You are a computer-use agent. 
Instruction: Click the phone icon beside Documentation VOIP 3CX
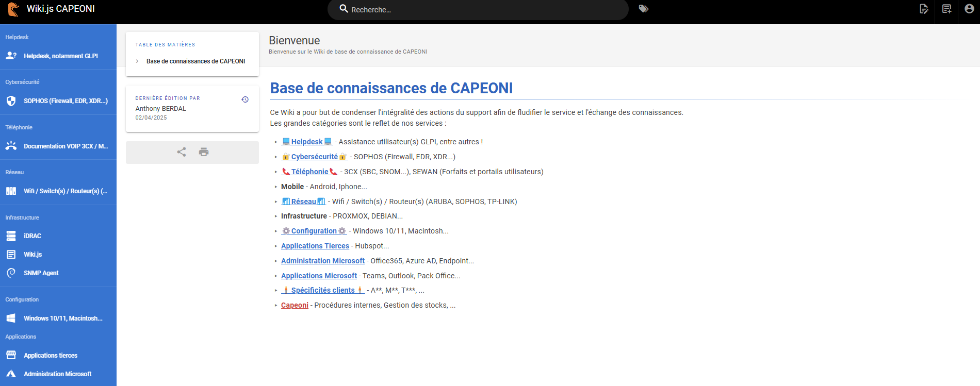point(11,146)
